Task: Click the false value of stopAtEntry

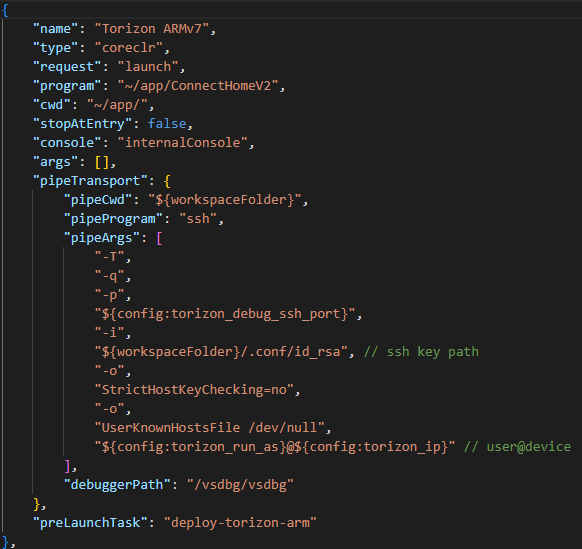Action: (x=167, y=124)
